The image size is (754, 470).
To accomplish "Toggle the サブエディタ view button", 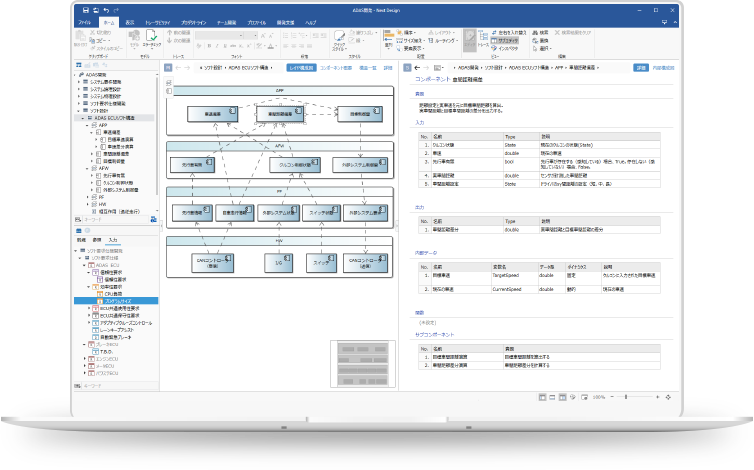I will coord(505,40).
